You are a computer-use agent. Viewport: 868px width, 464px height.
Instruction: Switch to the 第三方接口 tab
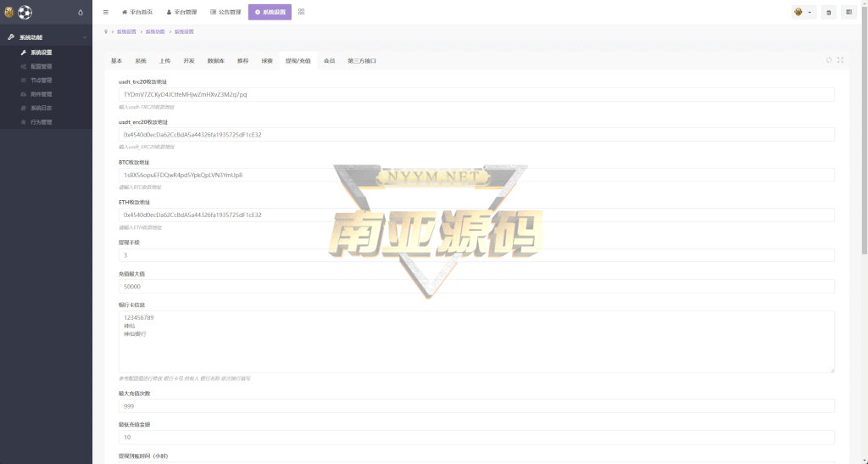click(x=362, y=61)
